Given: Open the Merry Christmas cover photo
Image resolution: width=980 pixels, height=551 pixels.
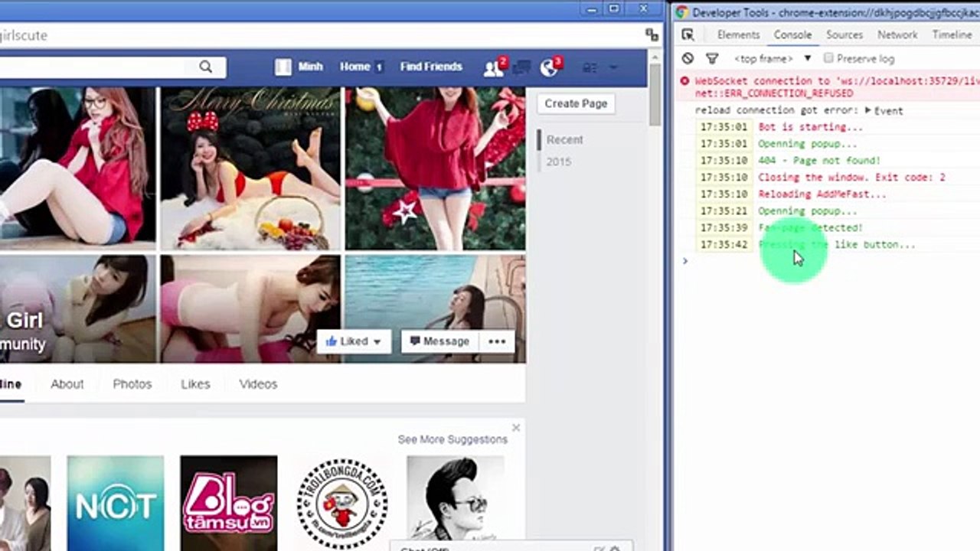Looking at the screenshot, I should point(250,168).
